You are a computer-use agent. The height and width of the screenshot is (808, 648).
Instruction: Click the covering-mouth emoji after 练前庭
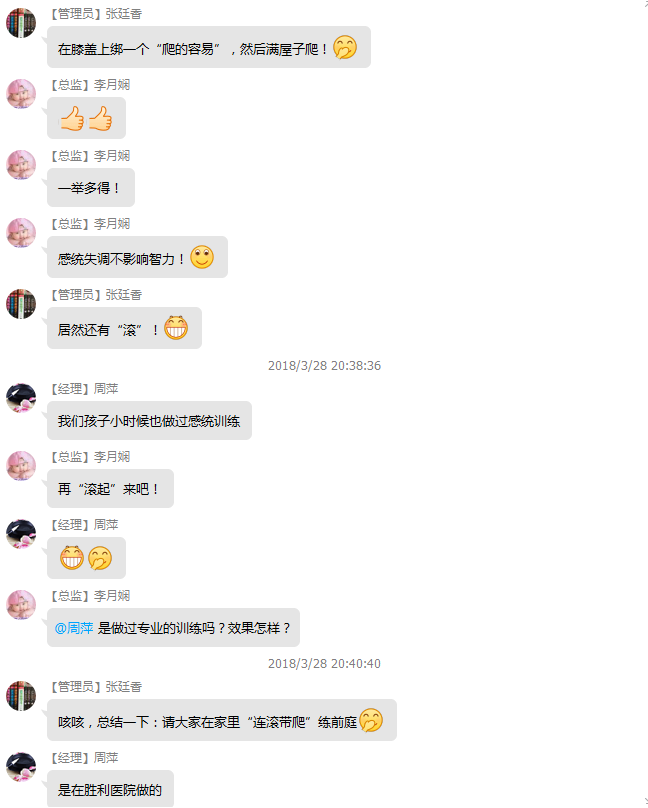tap(371, 720)
